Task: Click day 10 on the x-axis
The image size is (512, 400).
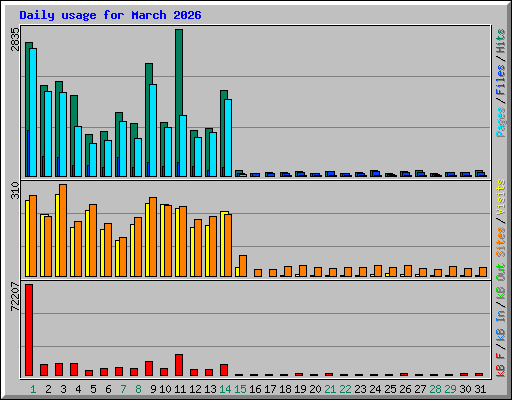Action: (165, 389)
